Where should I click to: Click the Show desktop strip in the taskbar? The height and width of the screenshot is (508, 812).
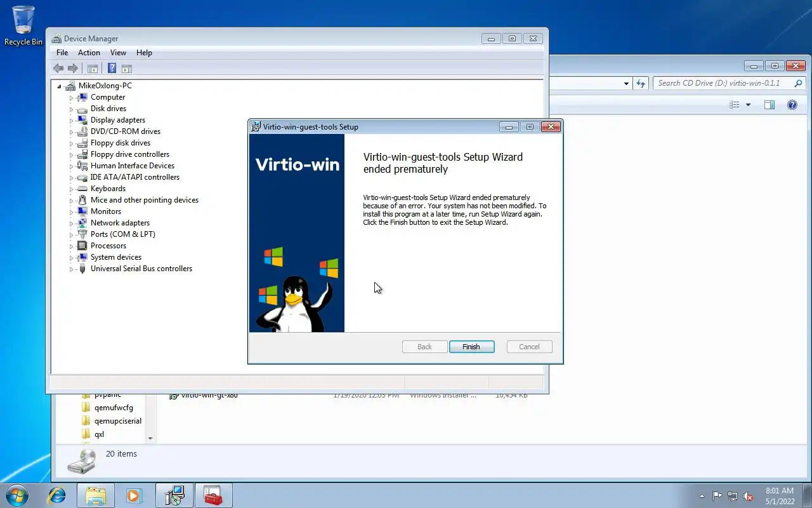tap(807, 495)
